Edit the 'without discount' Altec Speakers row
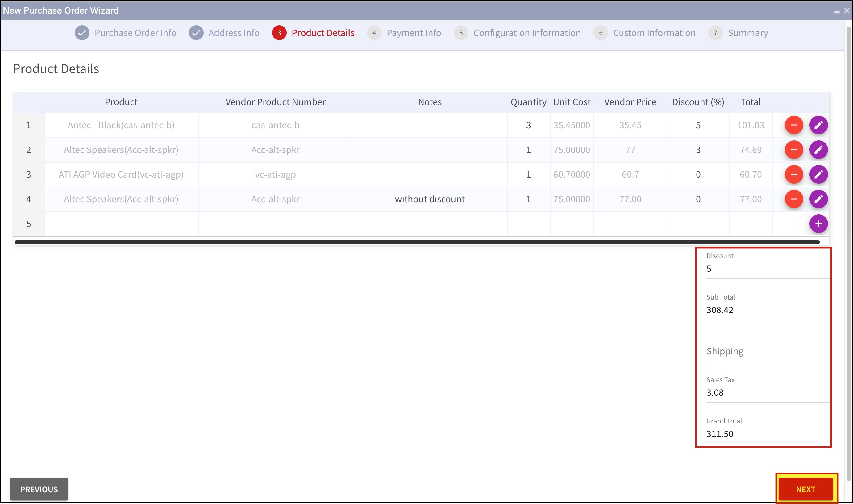 pos(818,199)
